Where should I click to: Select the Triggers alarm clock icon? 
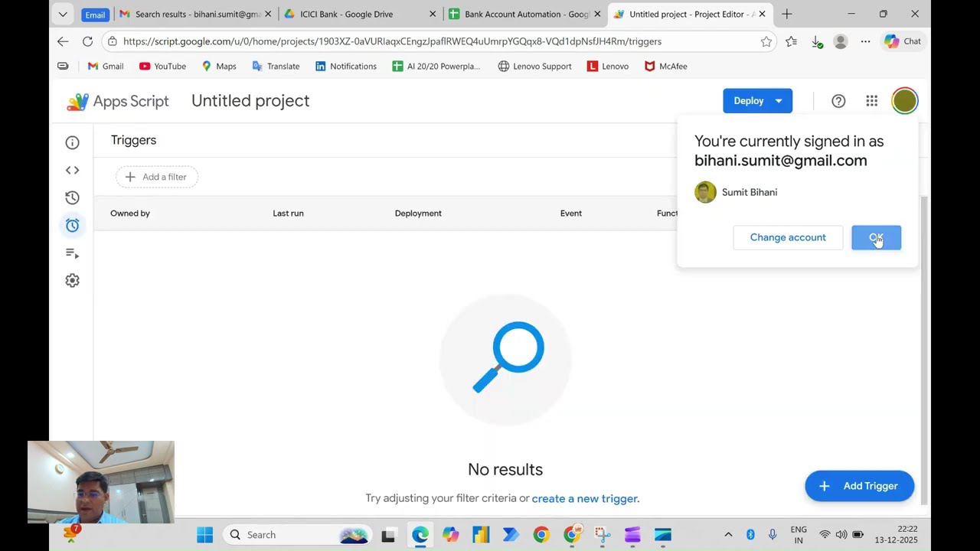click(x=72, y=225)
